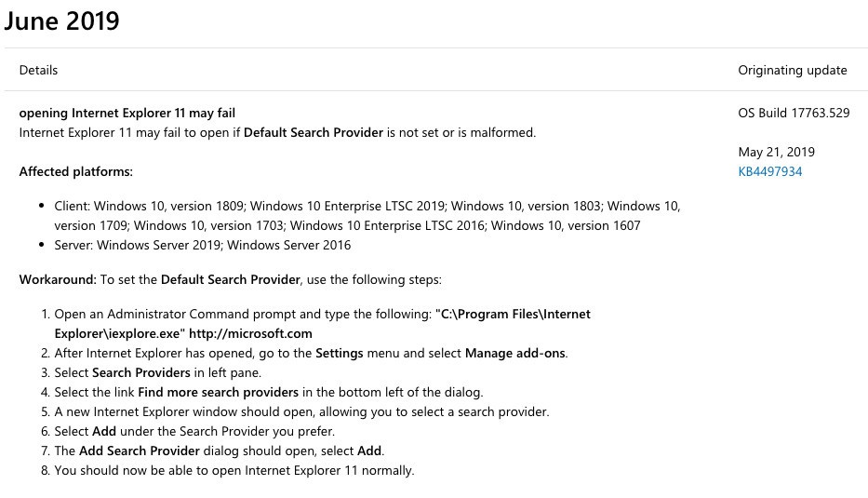
Task: Click the issue title about Internet Explorer 11
Action: (x=127, y=114)
